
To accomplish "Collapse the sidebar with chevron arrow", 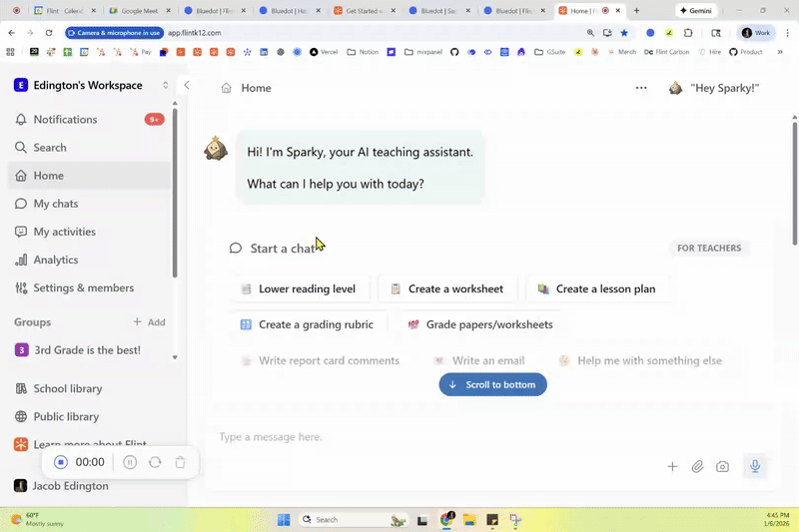I will (187, 85).
